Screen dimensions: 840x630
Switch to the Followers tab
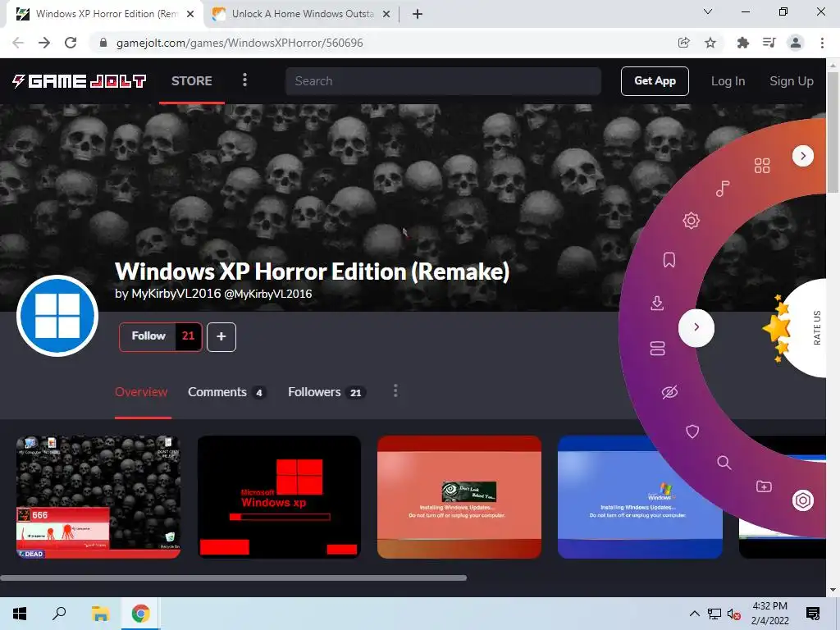point(326,392)
